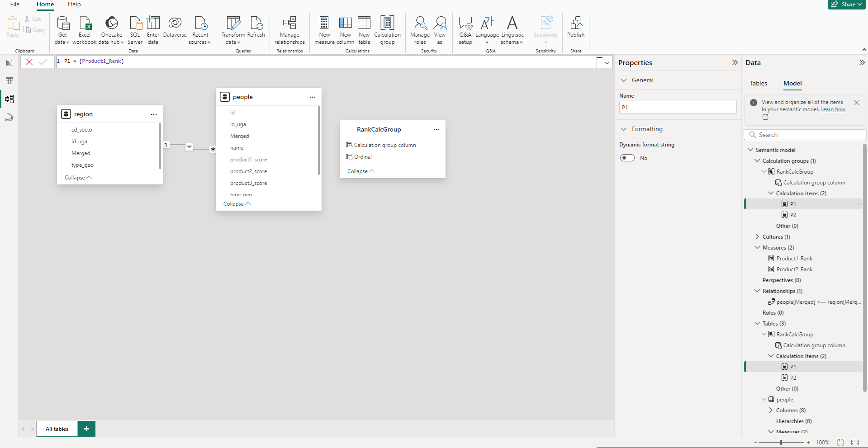The image size is (868, 448).
Task: Open Linguistic schema options
Action: click(x=512, y=30)
